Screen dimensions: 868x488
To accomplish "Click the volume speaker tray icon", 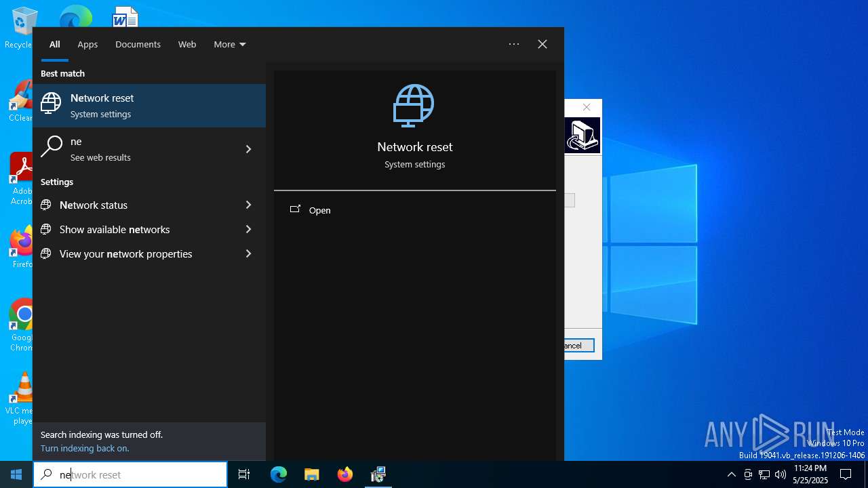I will (781, 474).
